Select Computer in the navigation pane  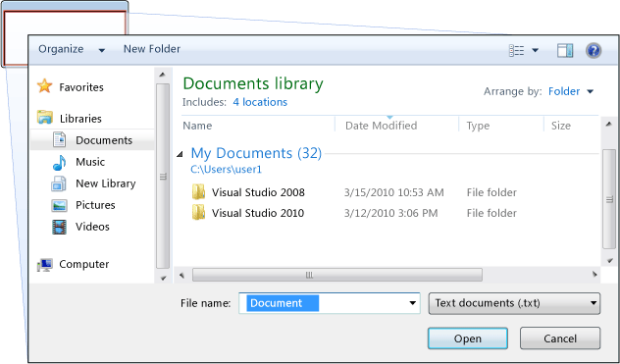83,264
